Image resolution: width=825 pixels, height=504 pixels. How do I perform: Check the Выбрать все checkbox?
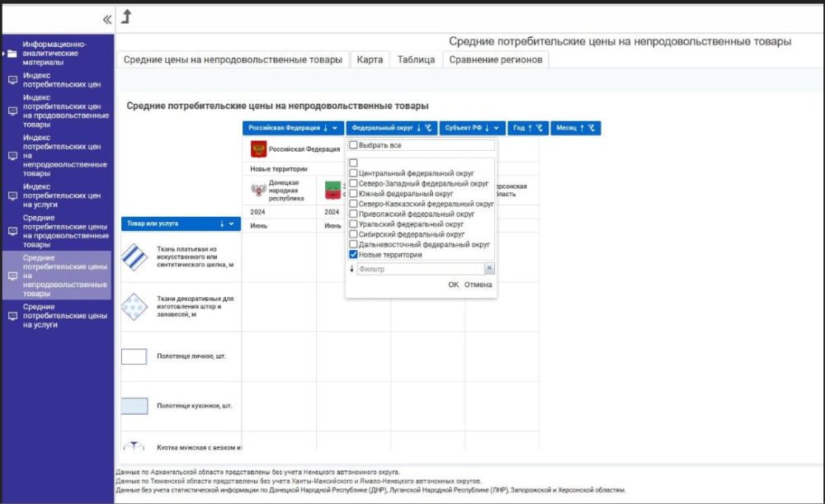coord(353,145)
